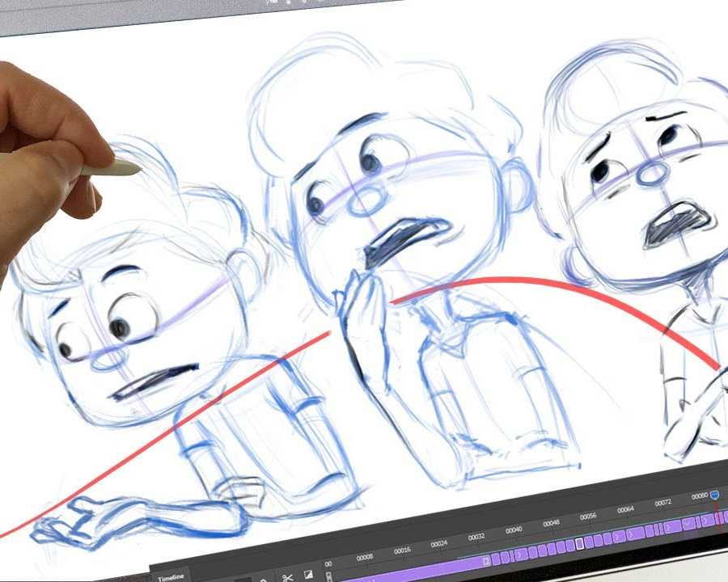728x582 pixels.
Task: Select the white-outlined frame in the track
Action: point(579,543)
